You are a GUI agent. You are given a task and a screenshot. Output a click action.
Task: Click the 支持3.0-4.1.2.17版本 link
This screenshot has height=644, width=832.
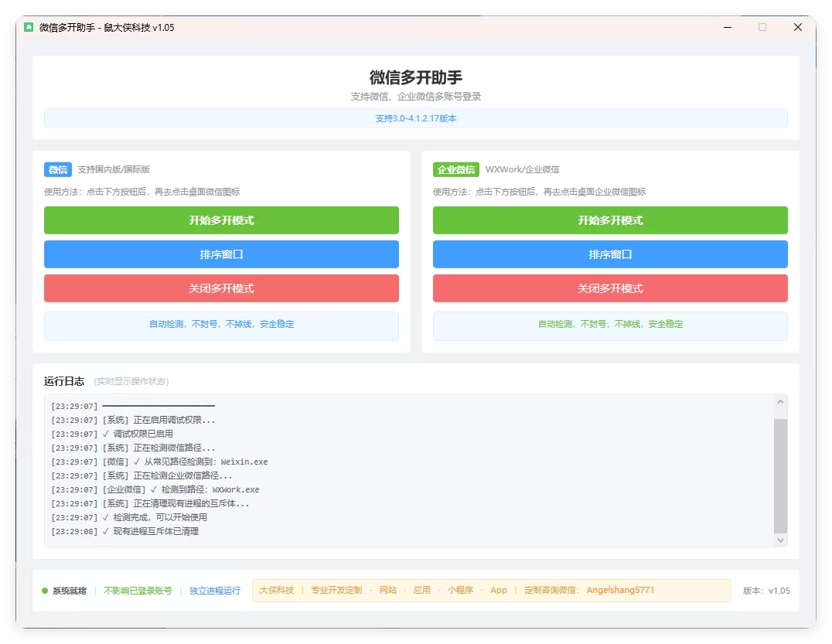click(x=415, y=118)
